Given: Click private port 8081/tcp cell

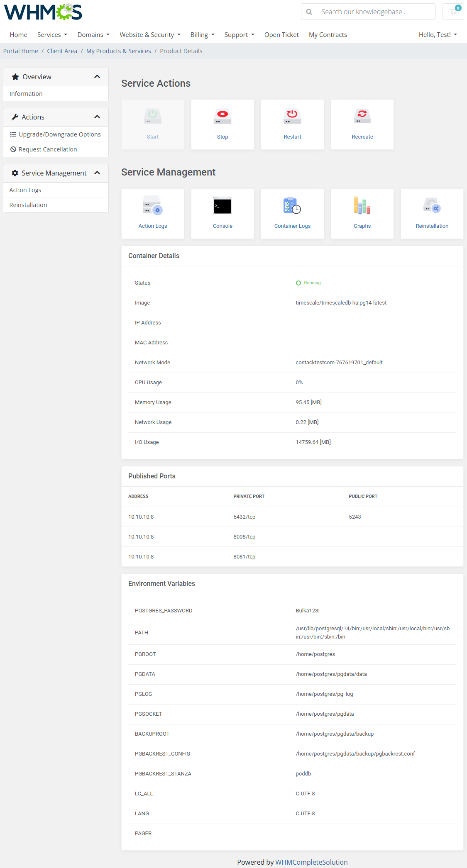Looking at the screenshot, I should (x=245, y=557).
